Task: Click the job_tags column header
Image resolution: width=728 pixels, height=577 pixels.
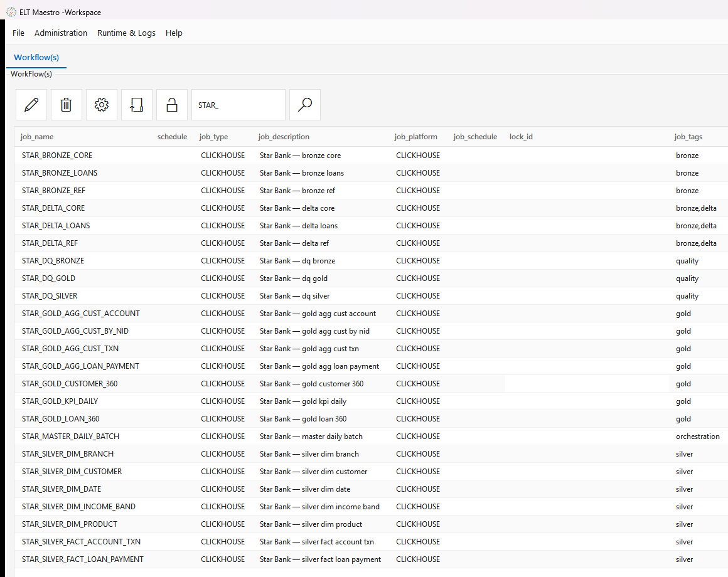Action: pyautogui.click(x=688, y=137)
